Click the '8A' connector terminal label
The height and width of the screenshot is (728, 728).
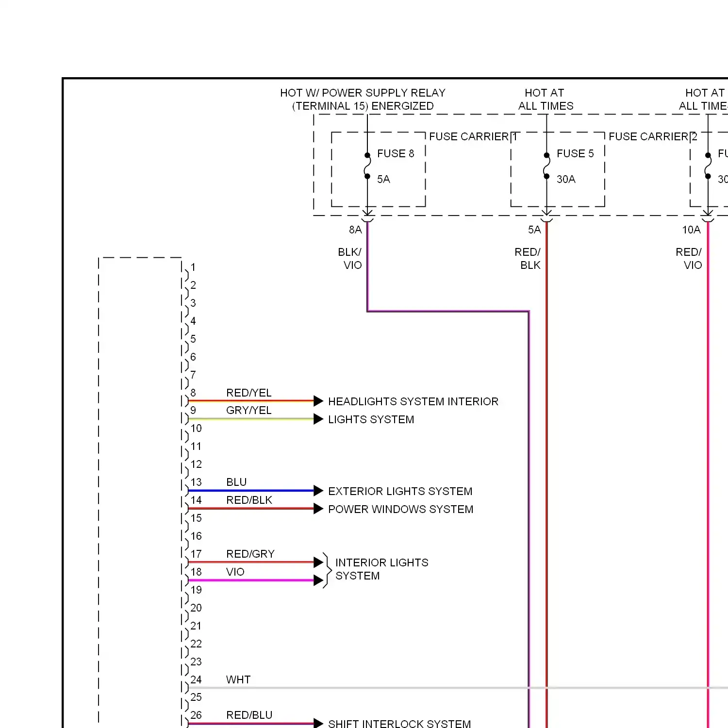point(355,230)
